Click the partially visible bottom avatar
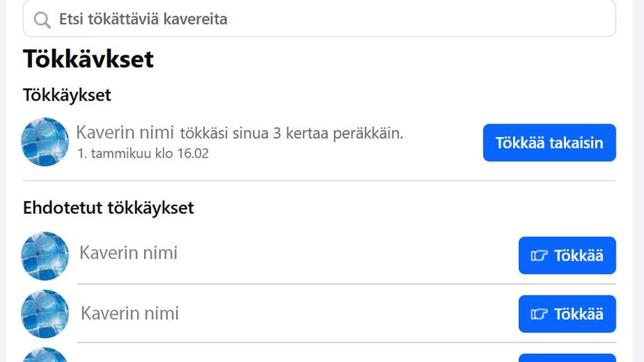Screen dimensions: 644x362 tap(45, 357)
